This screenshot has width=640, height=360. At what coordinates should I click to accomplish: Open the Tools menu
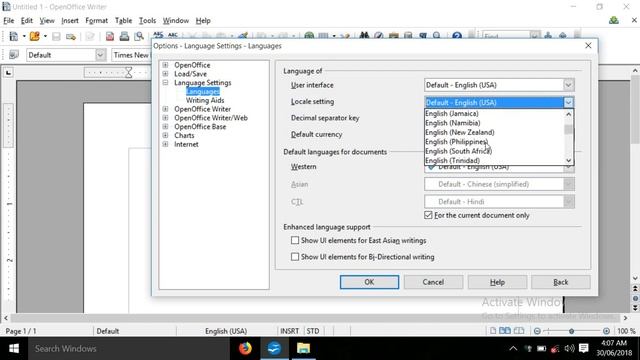147,20
